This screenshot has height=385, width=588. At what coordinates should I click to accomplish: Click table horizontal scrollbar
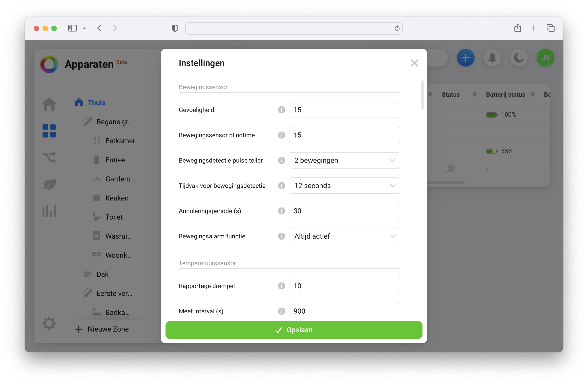446,182
